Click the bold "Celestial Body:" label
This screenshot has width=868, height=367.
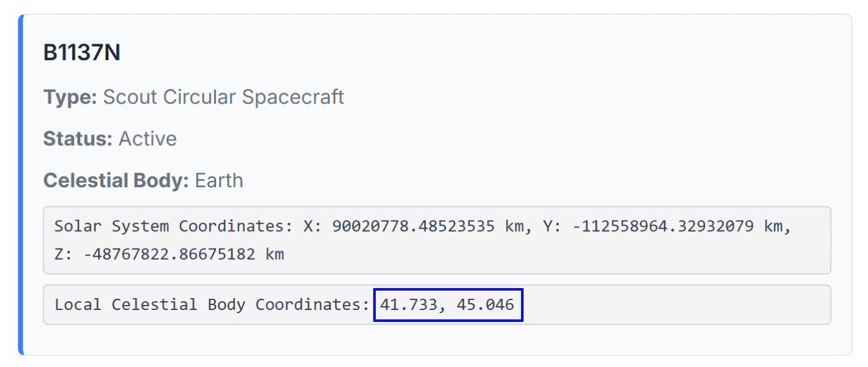(x=116, y=181)
